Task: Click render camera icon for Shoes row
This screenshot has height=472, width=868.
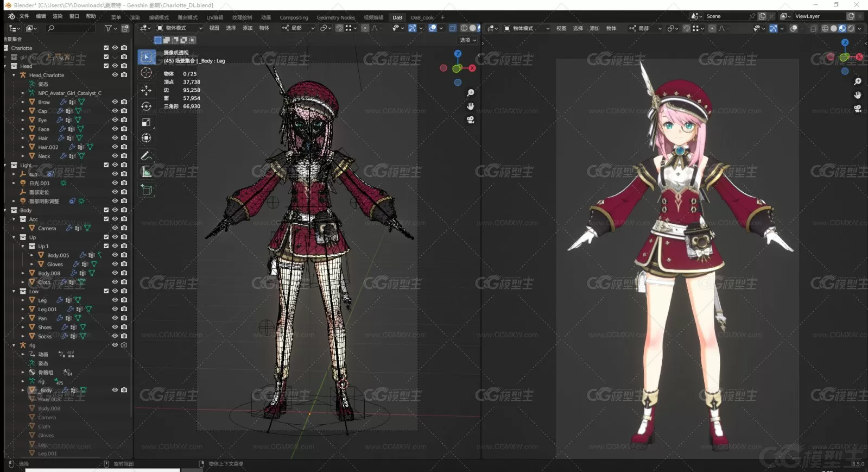Action: (124, 327)
